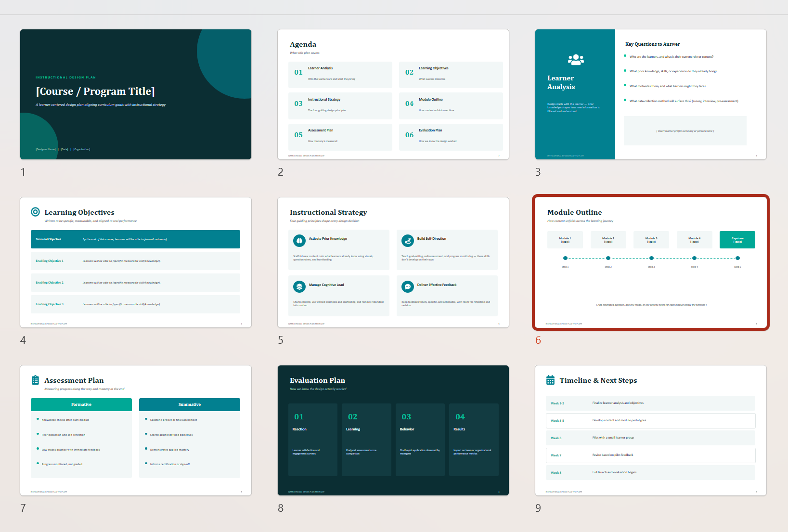Image resolution: width=788 pixels, height=532 pixels.
Task: Select the Module Outline slide thumbnail
Action: click(651, 262)
